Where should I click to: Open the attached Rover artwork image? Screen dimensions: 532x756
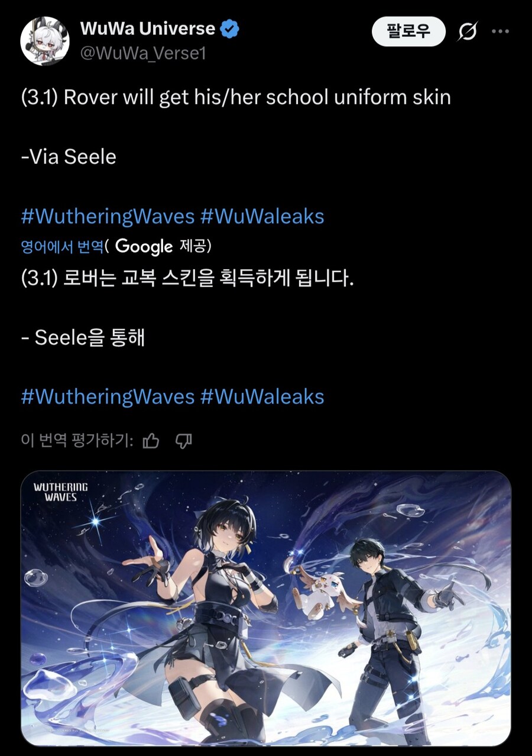(266, 609)
